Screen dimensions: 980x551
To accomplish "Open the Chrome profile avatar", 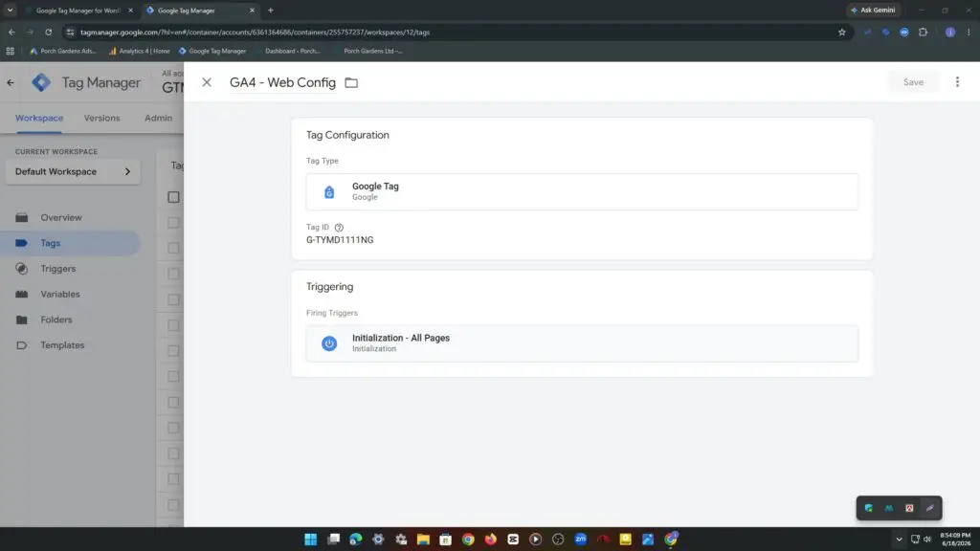I will (x=950, y=33).
